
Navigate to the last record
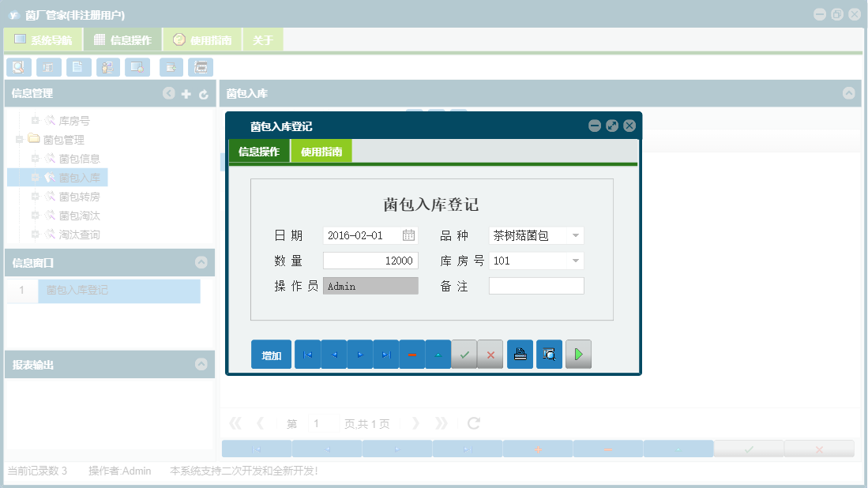click(x=386, y=354)
